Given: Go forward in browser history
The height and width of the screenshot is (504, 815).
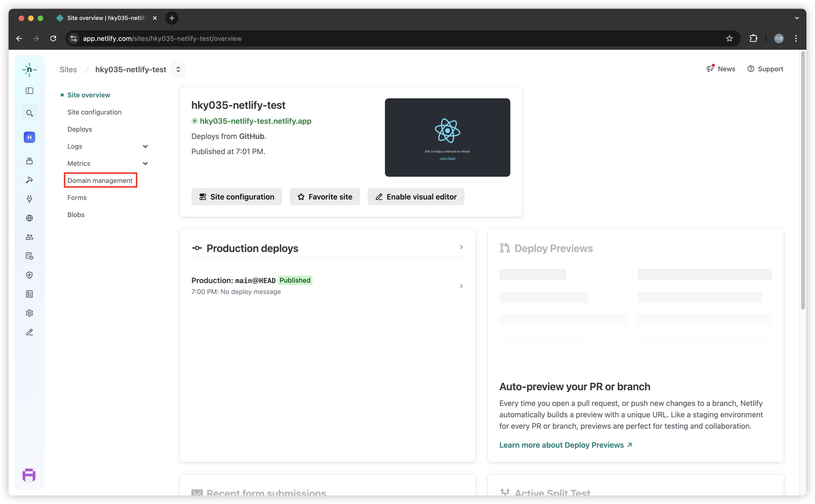Looking at the screenshot, I should 36,38.
